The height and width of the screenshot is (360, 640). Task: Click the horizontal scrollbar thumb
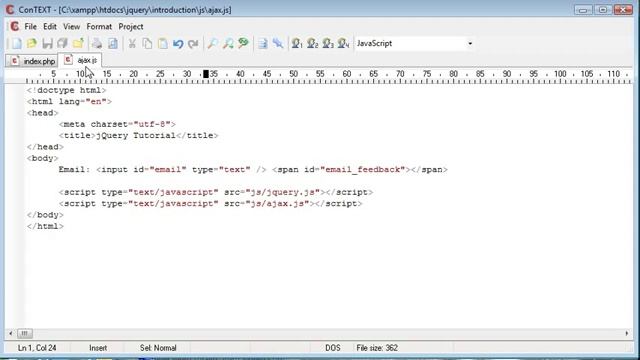click(24, 333)
